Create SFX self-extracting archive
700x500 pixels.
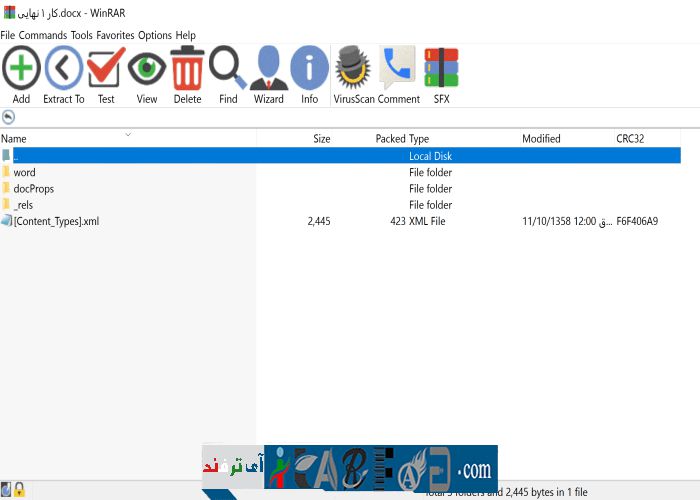click(x=441, y=70)
